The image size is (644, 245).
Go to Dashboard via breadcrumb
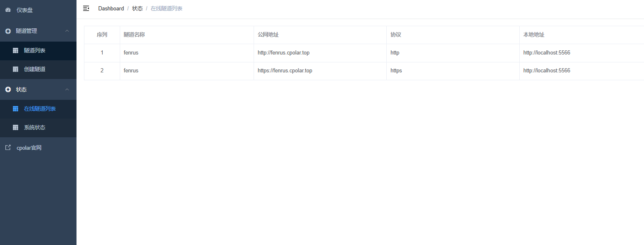pos(111,9)
